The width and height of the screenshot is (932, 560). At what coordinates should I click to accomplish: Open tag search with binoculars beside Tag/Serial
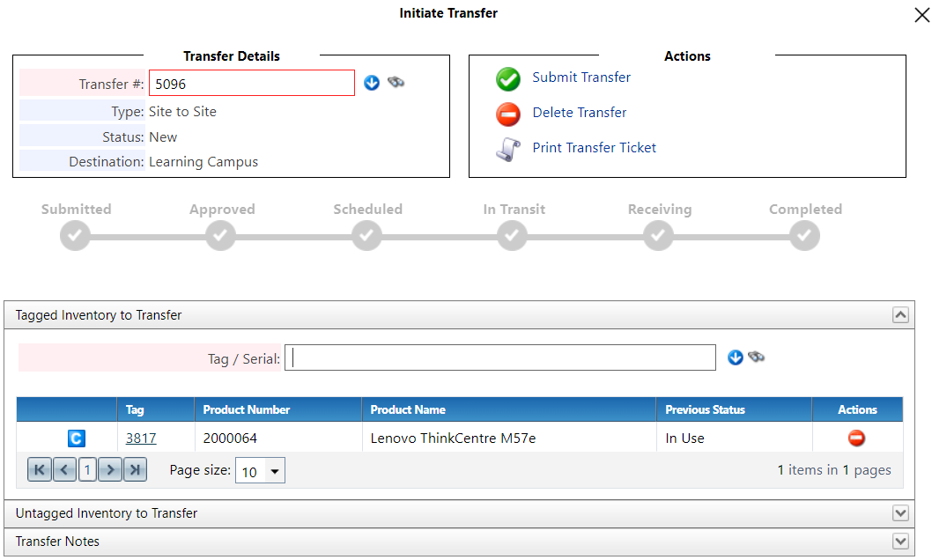757,357
